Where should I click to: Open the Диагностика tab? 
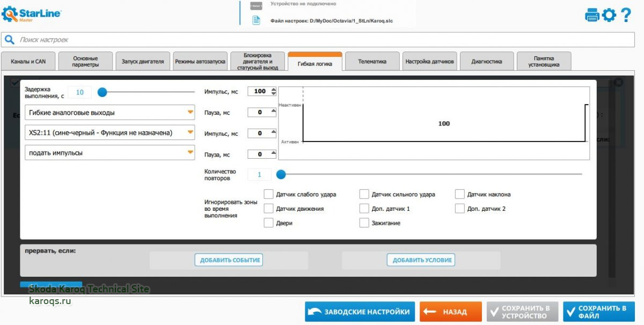[487, 62]
